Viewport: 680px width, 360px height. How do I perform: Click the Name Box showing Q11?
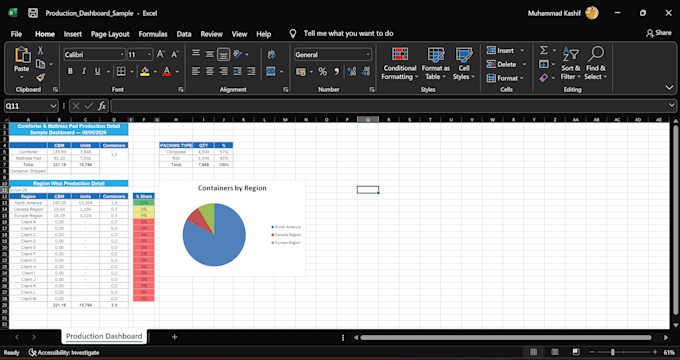tap(30, 106)
